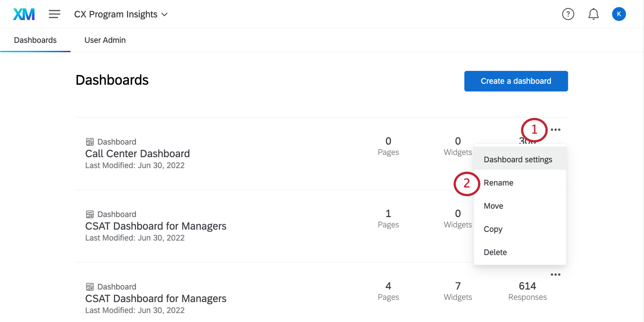Click the Call Center Dashboard type icon
Viewport: 644px width, 322px height.
(90, 142)
